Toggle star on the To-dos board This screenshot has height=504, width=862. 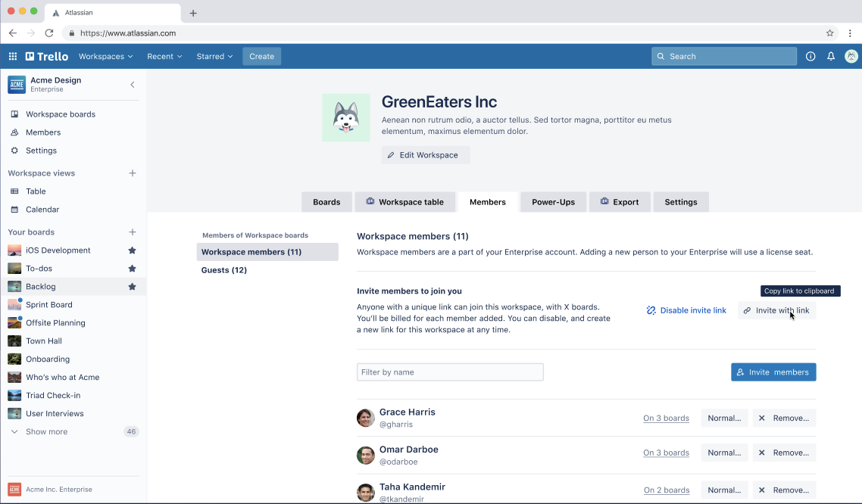(x=132, y=269)
